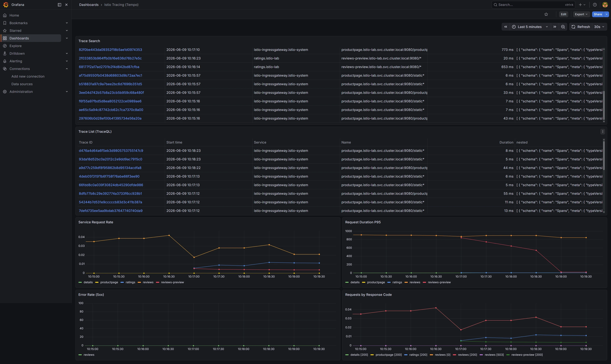
Task: Open Connections in the sidebar
Action: [x=20, y=69]
